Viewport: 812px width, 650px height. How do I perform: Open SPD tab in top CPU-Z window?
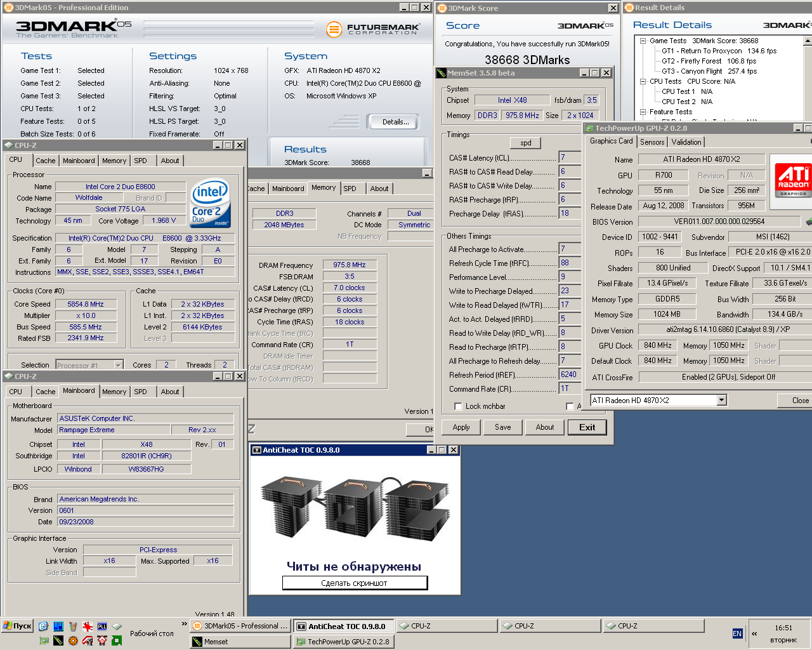pos(141,161)
